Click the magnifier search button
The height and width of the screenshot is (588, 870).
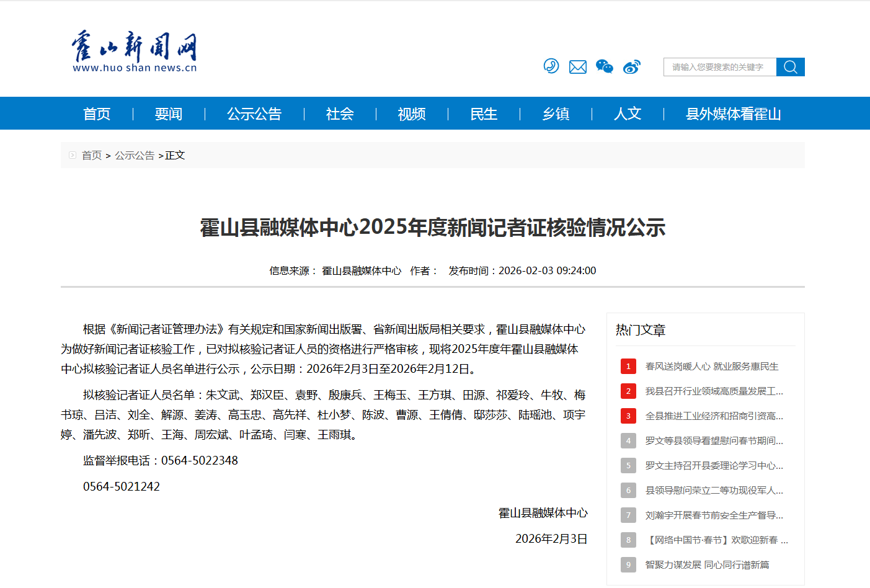[791, 67]
